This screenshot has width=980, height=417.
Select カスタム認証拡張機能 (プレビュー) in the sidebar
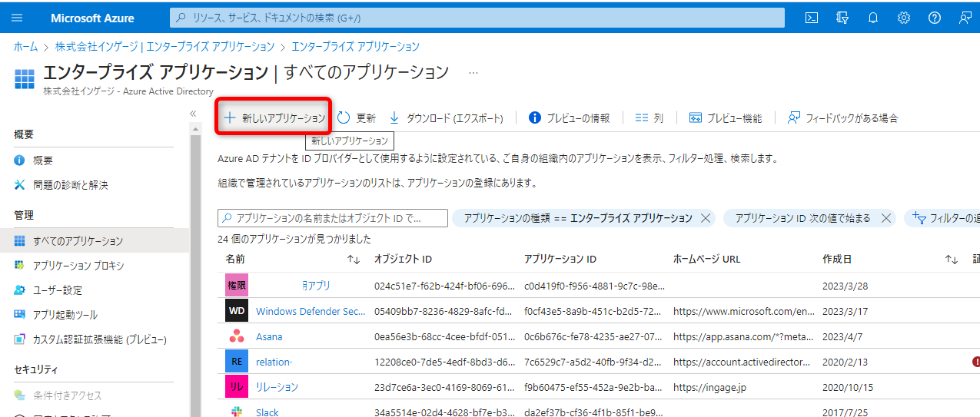[95, 339]
